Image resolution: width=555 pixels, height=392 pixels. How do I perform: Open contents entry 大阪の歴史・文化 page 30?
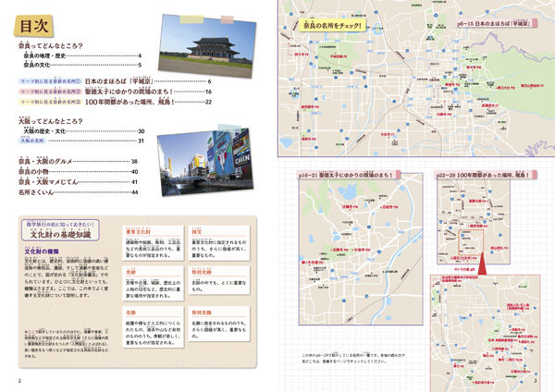[84, 131]
